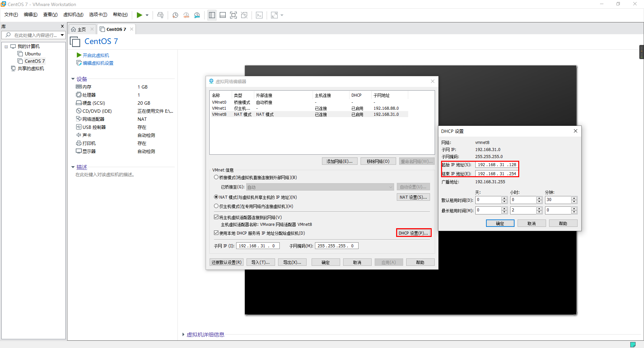Select the VMnet1 row in network list
This screenshot has width=644, height=348.
[x=309, y=108]
